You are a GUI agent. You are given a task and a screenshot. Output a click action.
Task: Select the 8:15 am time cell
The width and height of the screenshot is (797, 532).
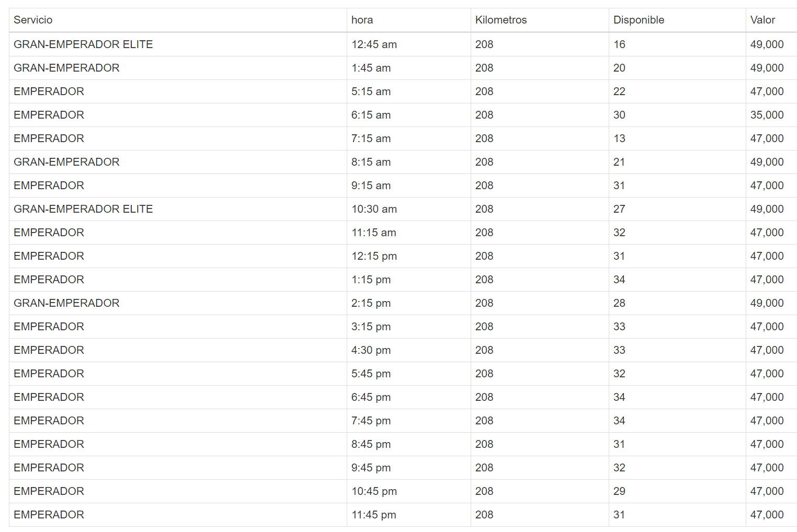pyautogui.click(x=371, y=162)
